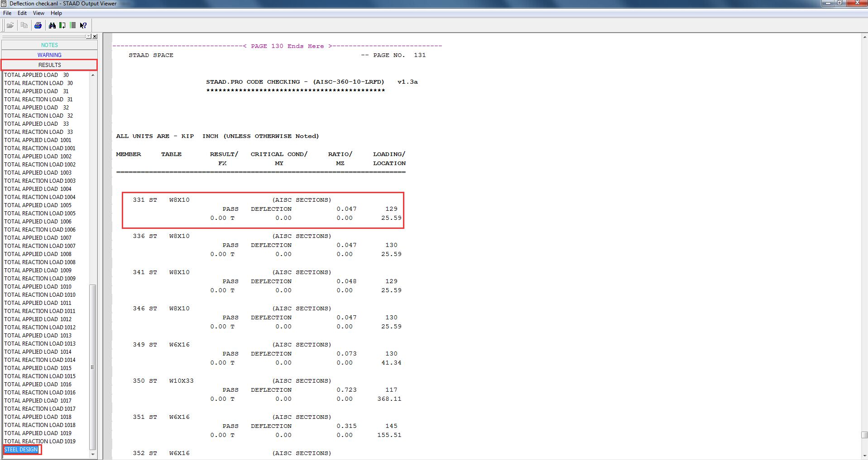
Task: Print the output using the printer icon
Action: point(38,25)
